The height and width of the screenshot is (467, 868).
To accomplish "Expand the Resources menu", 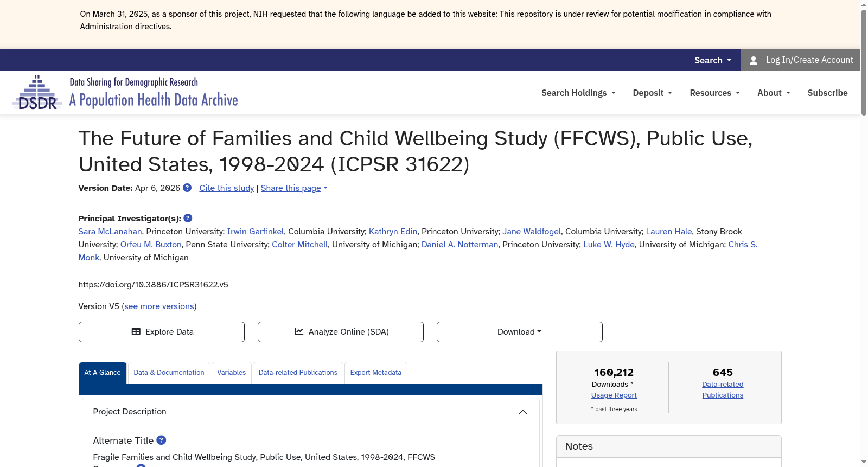I will click(x=714, y=93).
